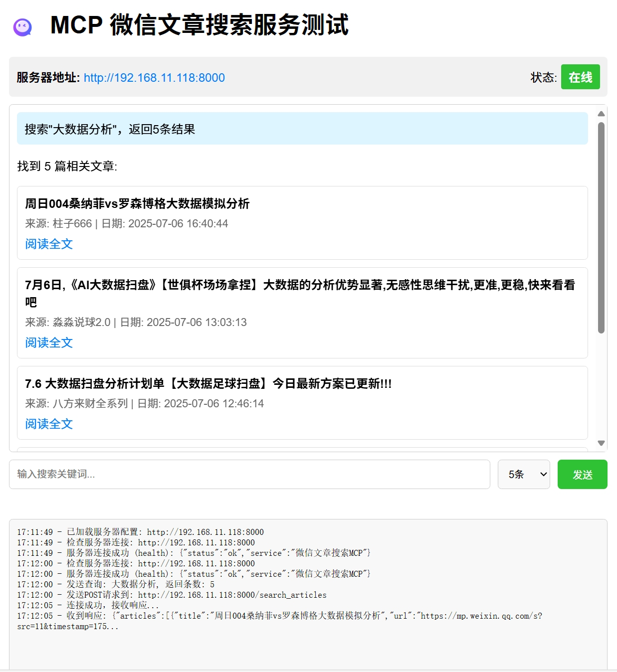Viewport: 617px width, 672px height.
Task: Click log line 17:11:49 检查服务器连接
Action: pyautogui.click(x=136, y=542)
